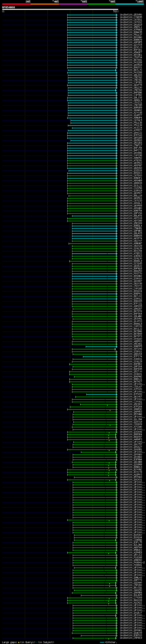146x644 pixels.
Task: Open hit UniRef100_O04160
Action: tap(131, 339)
